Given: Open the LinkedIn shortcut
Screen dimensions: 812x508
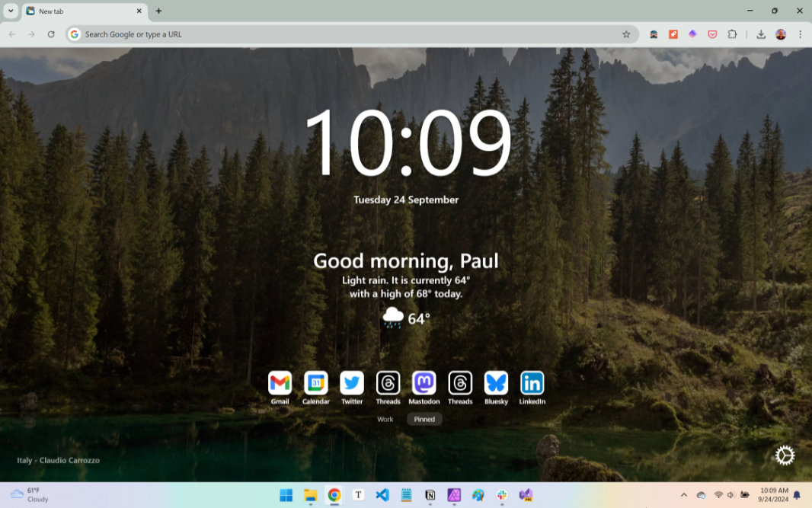Looking at the screenshot, I should tap(532, 382).
